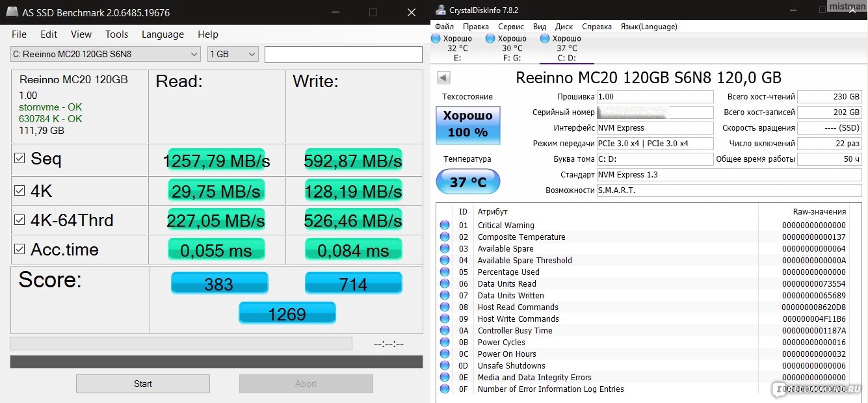Click the read access time 0,055 ms
This screenshot has width=868, height=403.
[x=217, y=250]
